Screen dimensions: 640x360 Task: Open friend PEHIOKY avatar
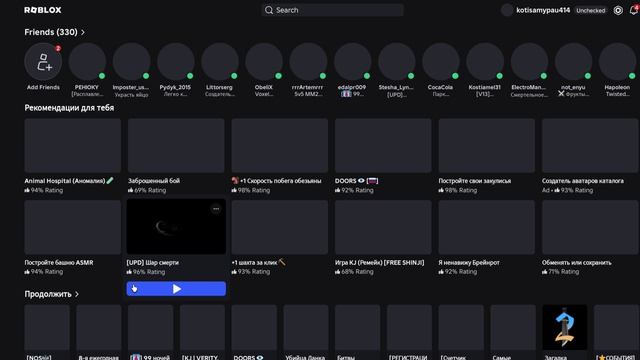click(x=87, y=62)
